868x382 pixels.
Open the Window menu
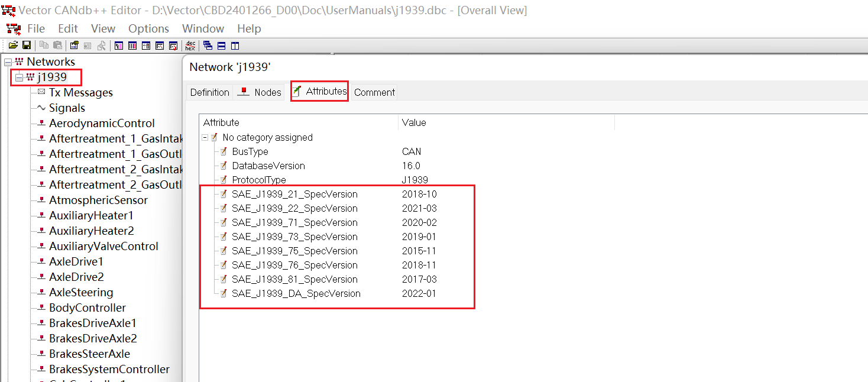click(203, 28)
